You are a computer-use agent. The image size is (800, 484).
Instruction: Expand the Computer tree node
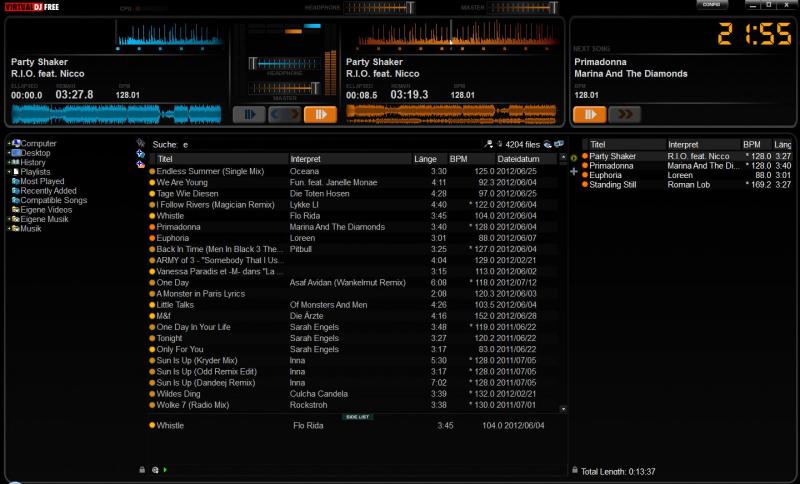[9, 144]
